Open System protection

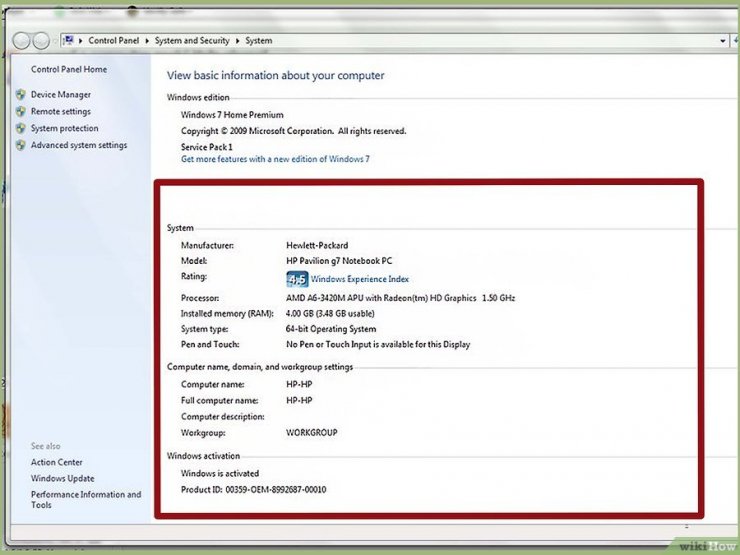[65, 128]
